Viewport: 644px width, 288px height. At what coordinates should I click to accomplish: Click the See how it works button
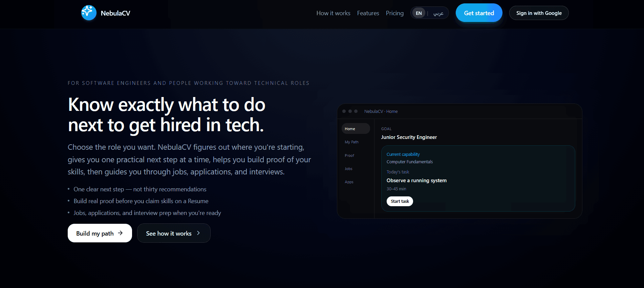point(174,233)
